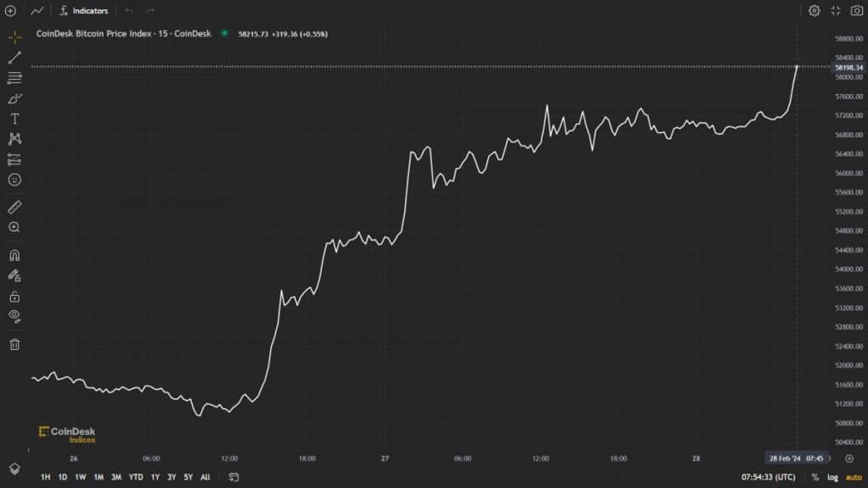Image resolution: width=868 pixels, height=488 pixels.
Task: Open the Indicators menu
Action: (84, 11)
